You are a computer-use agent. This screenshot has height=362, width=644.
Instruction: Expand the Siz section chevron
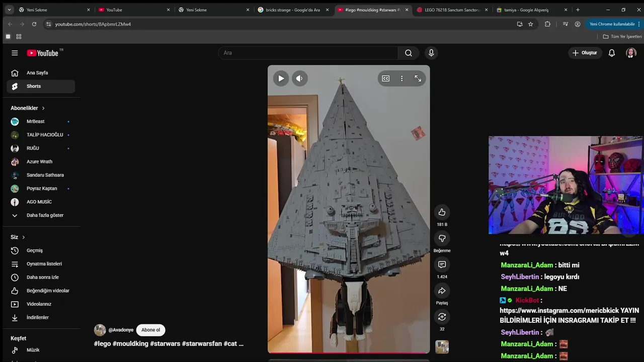point(23,237)
